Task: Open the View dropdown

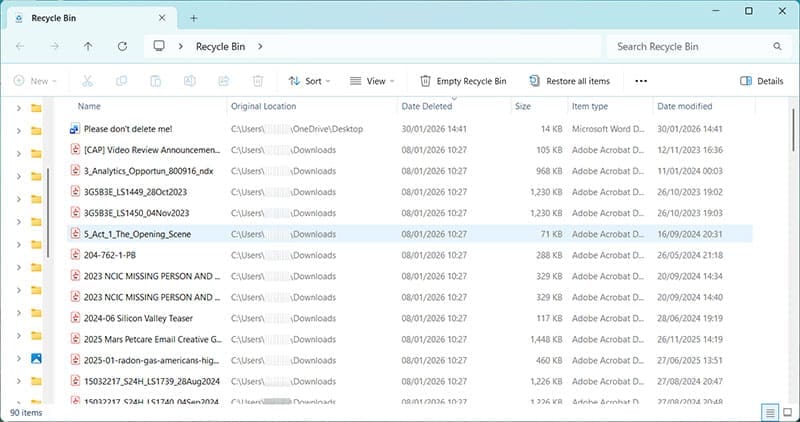Action: [372, 81]
